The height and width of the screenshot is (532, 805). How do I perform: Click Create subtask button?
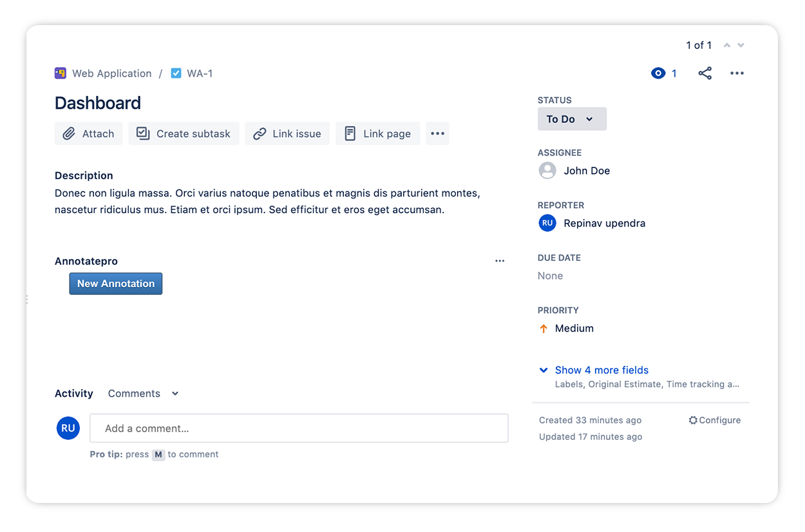tap(184, 133)
